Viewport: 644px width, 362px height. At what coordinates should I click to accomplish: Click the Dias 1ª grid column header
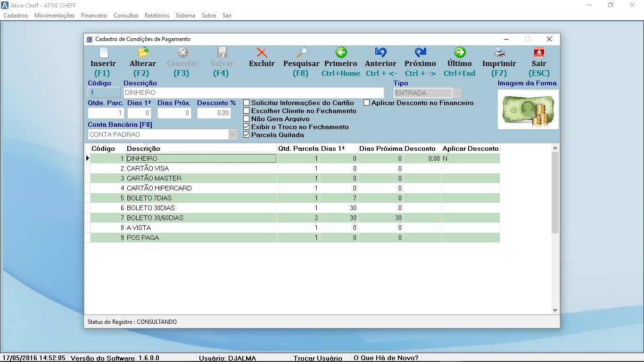339,148
